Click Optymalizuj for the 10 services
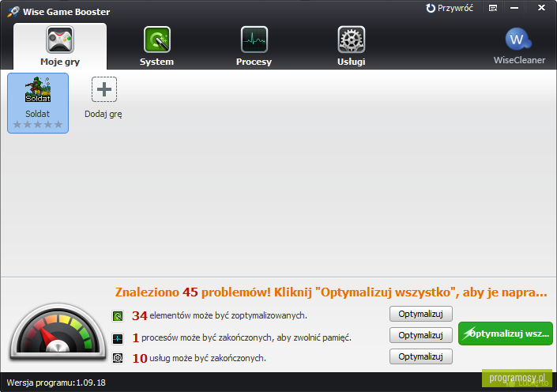This screenshot has width=557, height=392. [x=420, y=356]
